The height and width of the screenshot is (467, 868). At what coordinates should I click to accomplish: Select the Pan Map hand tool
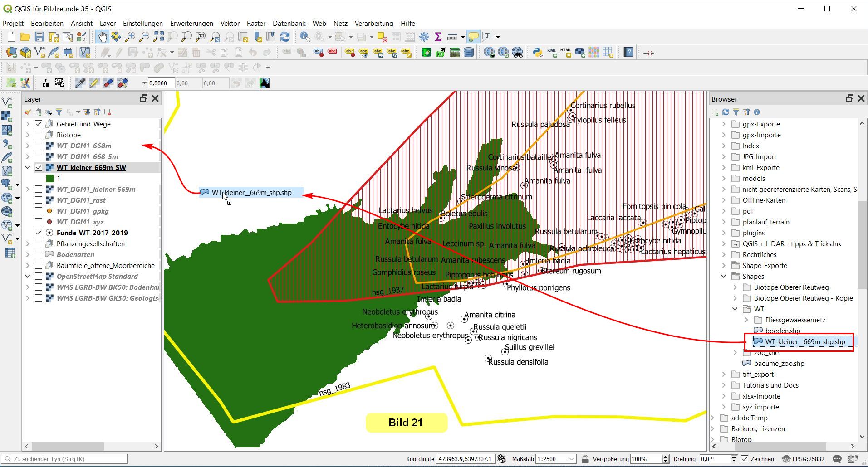[x=102, y=37]
